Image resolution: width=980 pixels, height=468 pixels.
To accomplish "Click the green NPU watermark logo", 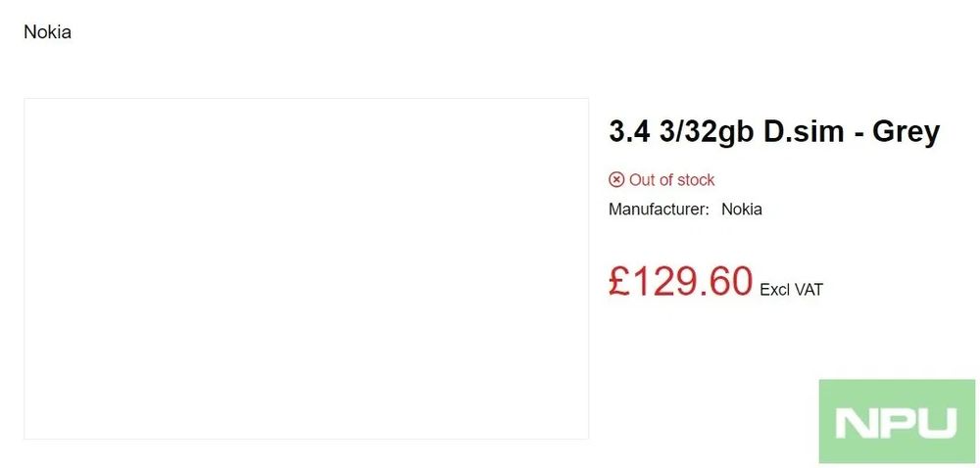I will click(x=897, y=421).
